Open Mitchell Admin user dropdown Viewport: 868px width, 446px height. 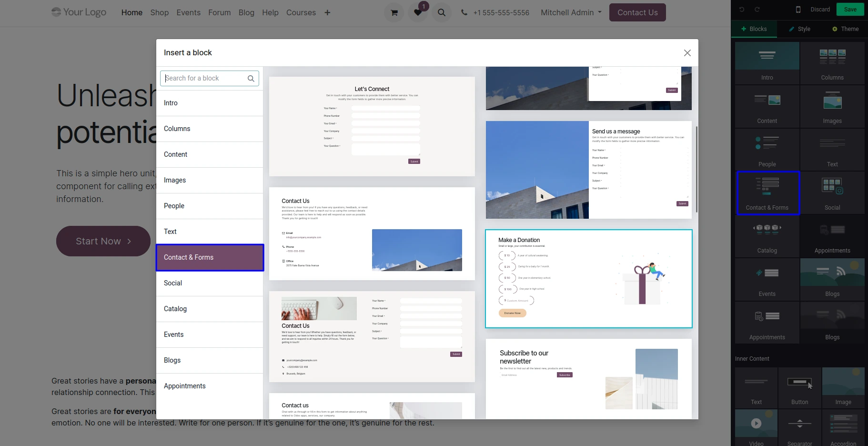point(571,12)
